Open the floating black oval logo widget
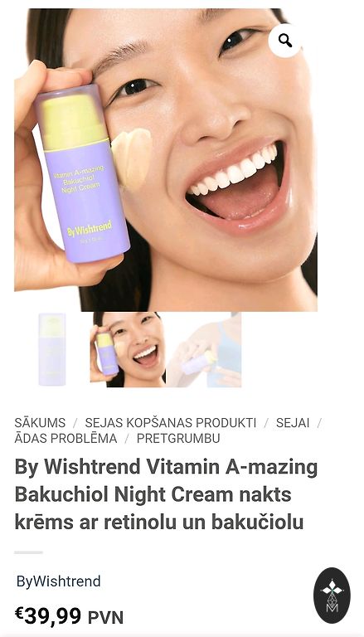 [x=332, y=596]
